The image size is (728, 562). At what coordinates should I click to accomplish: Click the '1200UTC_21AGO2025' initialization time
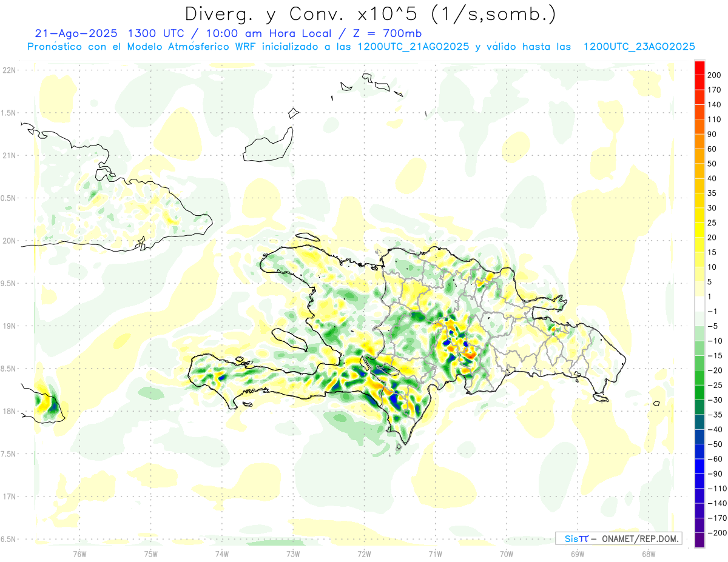tap(413, 47)
